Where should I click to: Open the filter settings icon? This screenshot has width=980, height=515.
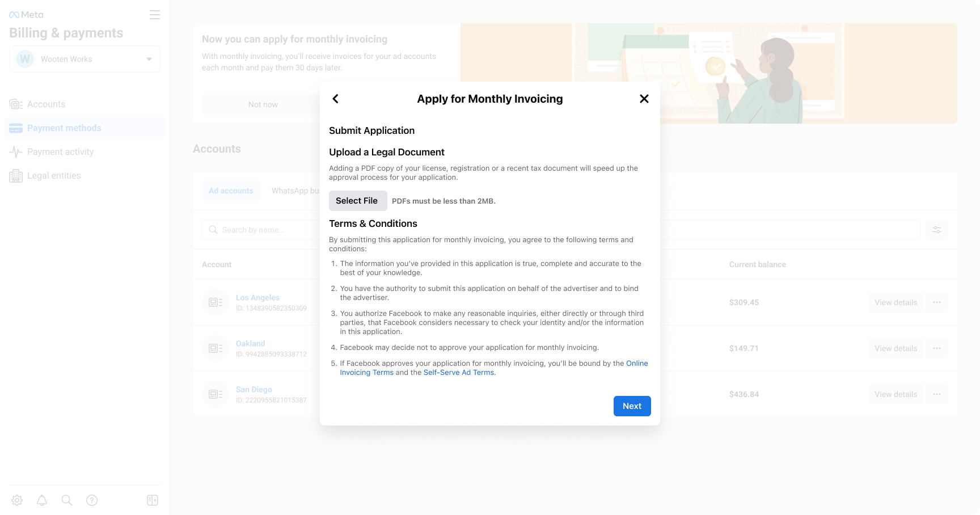coord(937,230)
